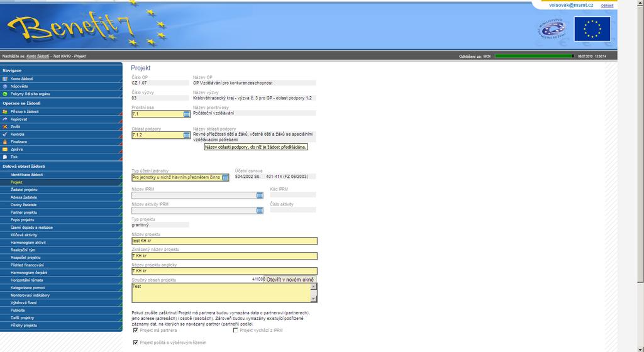The height and width of the screenshot is (352, 644).
Task: Open picker icon for Prioritní osa
Action: [186, 114]
